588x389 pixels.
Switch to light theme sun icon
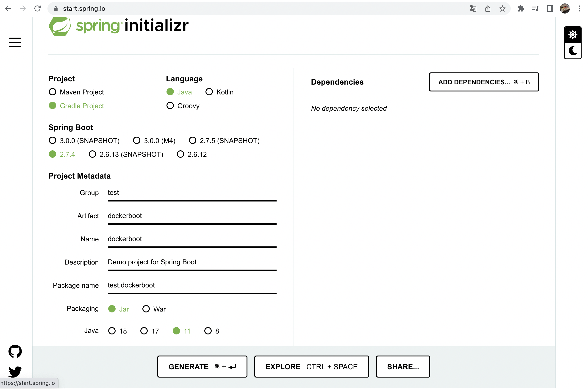pyautogui.click(x=572, y=35)
